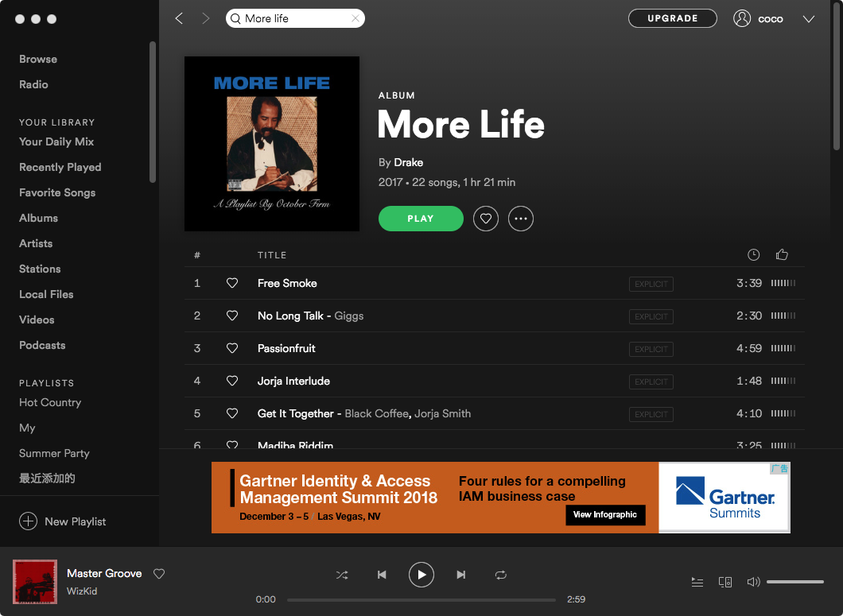Expand the account dropdown arrow

(x=809, y=19)
